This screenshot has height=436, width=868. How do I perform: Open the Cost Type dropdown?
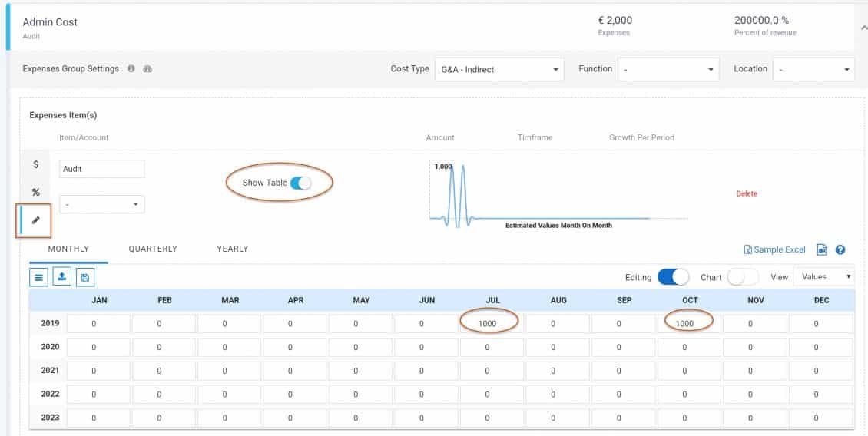(499, 69)
